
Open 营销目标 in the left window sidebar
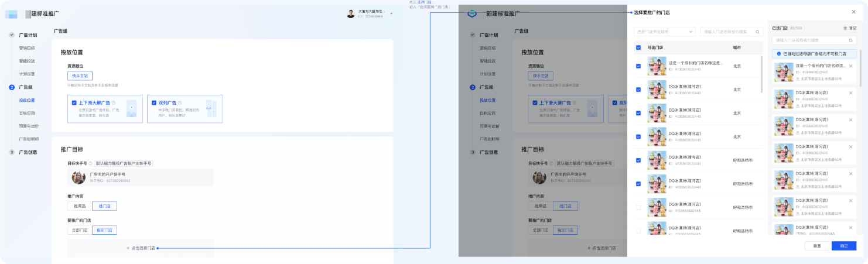(x=27, y=48)
